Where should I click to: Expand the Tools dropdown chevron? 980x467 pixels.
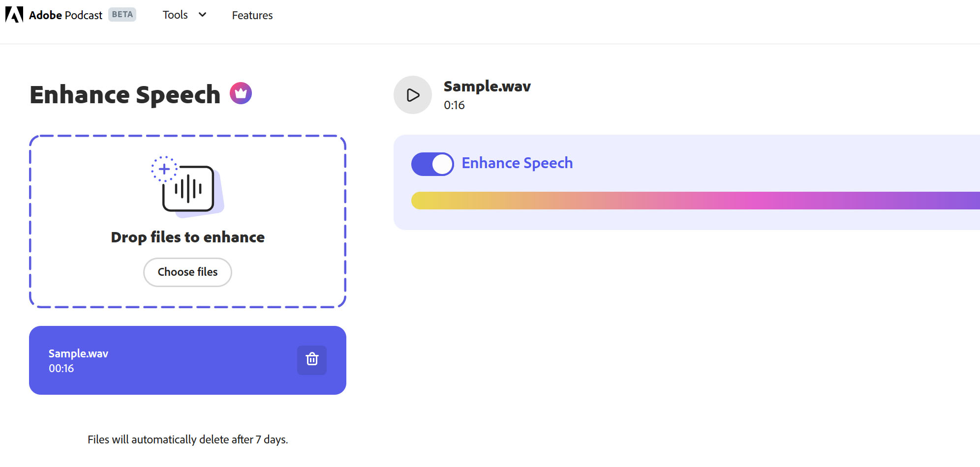tap(202, 15)
